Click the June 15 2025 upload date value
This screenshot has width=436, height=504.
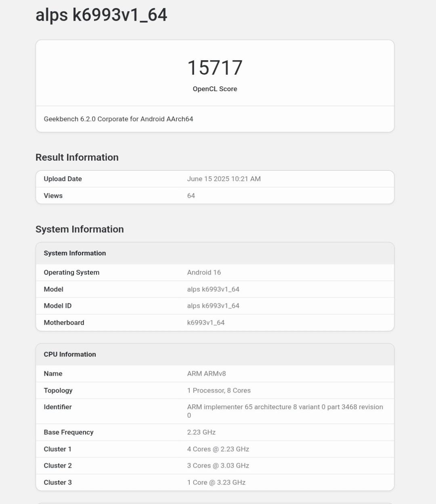point(224,179)
